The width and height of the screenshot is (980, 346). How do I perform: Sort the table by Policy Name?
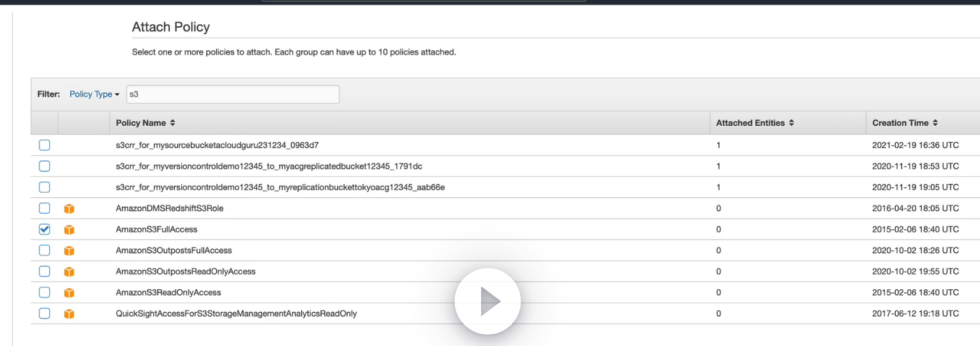tap(145, 123)
